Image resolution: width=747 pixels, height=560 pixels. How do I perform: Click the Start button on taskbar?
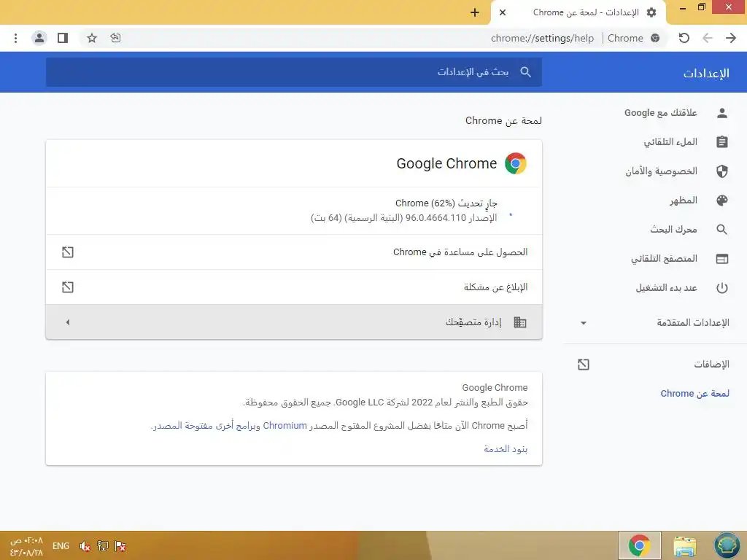727,545
